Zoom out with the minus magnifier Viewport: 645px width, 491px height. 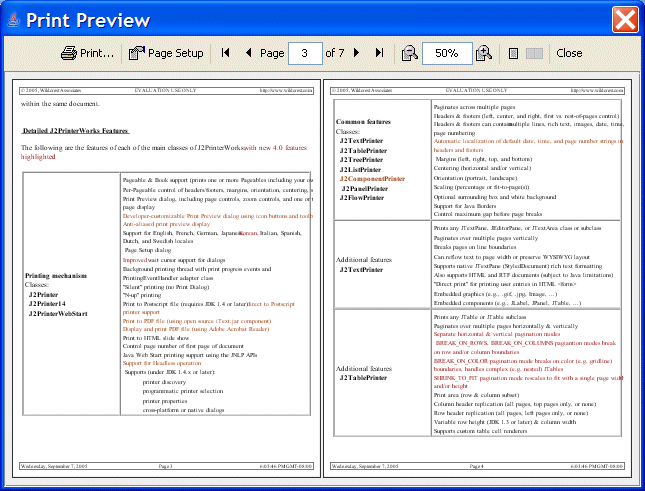point(409,53)
